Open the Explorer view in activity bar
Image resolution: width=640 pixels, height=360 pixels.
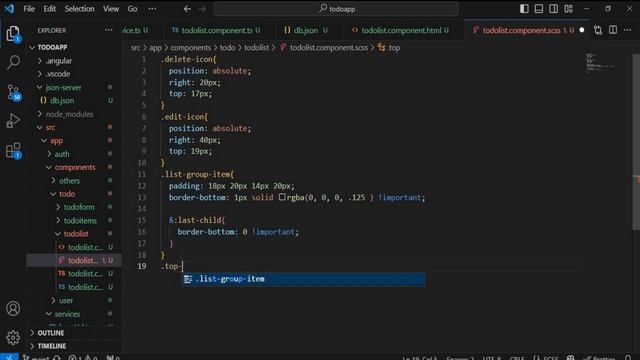13,34
